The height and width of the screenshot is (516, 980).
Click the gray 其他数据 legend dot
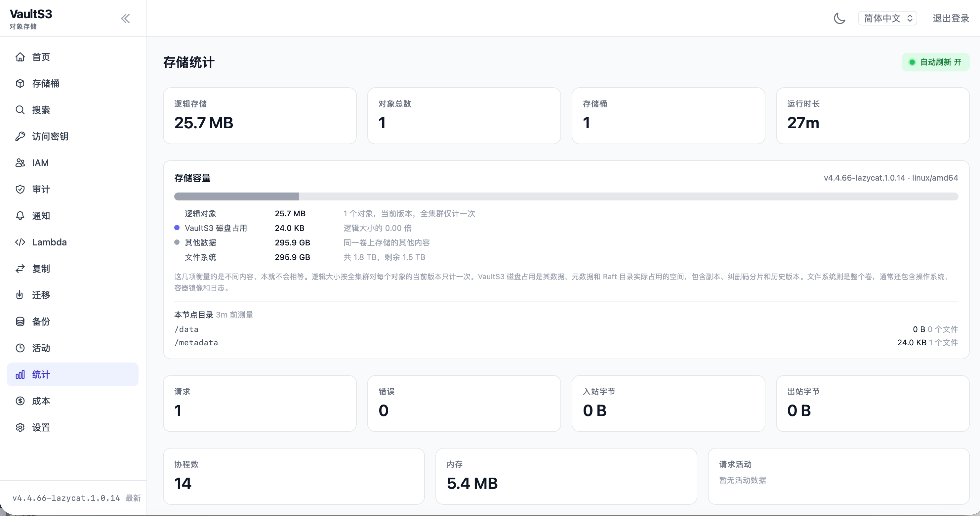pos(177,242)
